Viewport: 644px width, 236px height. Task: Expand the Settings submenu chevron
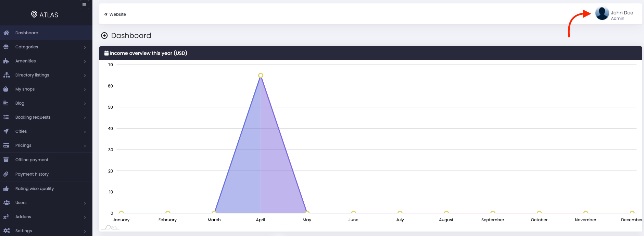[85, 231]
